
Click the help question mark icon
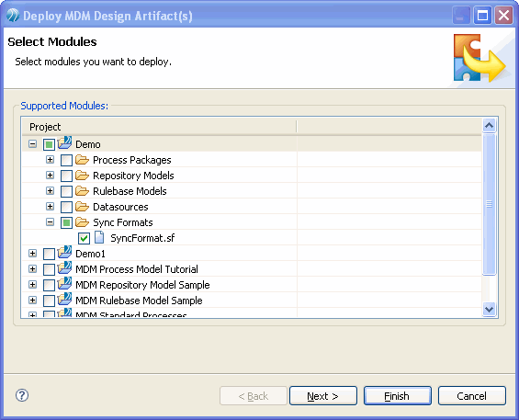22,395
